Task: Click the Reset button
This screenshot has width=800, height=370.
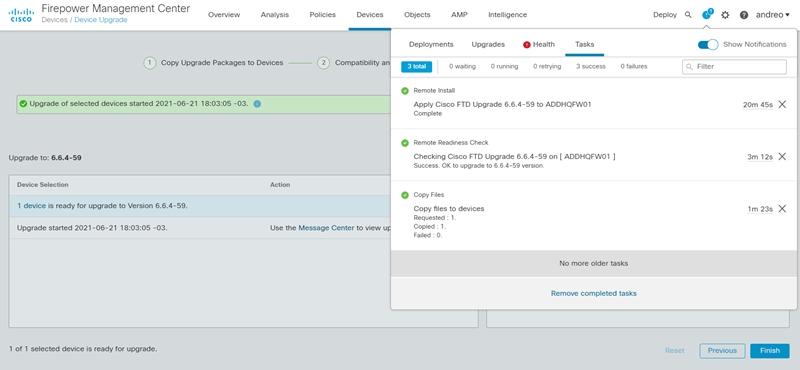Action: [674, 351]
